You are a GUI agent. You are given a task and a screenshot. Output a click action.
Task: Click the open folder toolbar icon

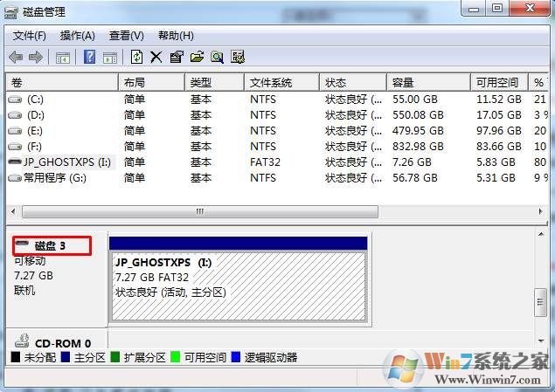(197, 57)
